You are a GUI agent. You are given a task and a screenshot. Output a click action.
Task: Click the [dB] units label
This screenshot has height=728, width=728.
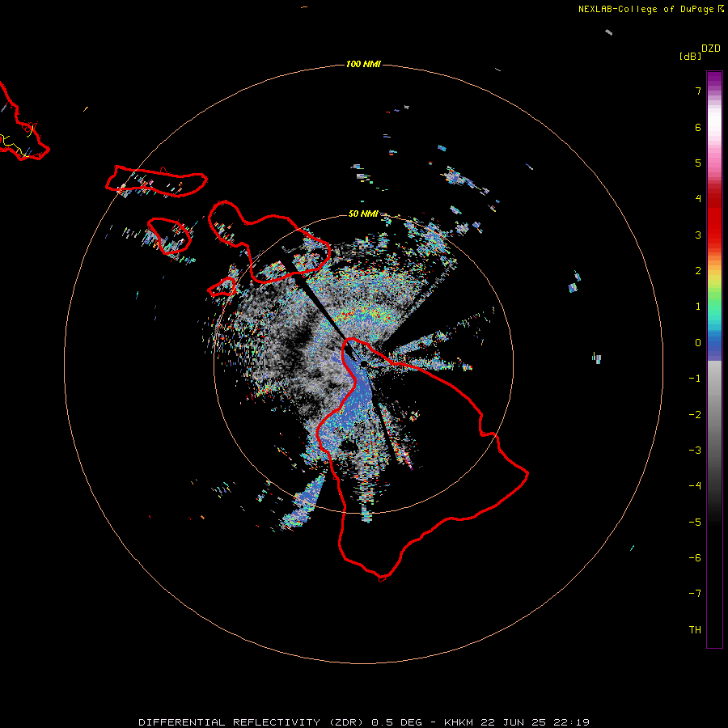691,56
